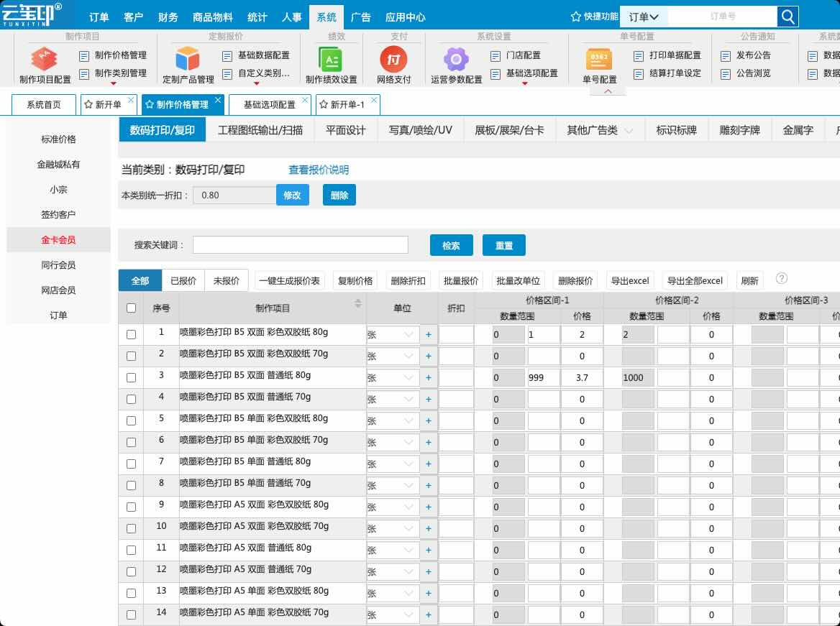Open 结算打单设定 ribbon item
Image resolution: width=840 pixels, height=626 pixels.
[667, 73]
